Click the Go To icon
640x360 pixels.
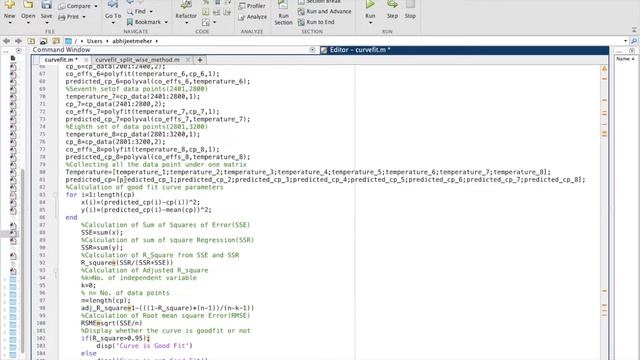pyautogui.click(x=113, y=4)
